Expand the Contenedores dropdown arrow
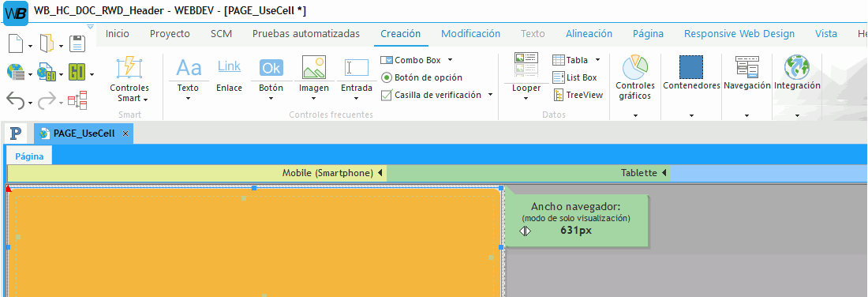The image size is (868, 297). 691,116
